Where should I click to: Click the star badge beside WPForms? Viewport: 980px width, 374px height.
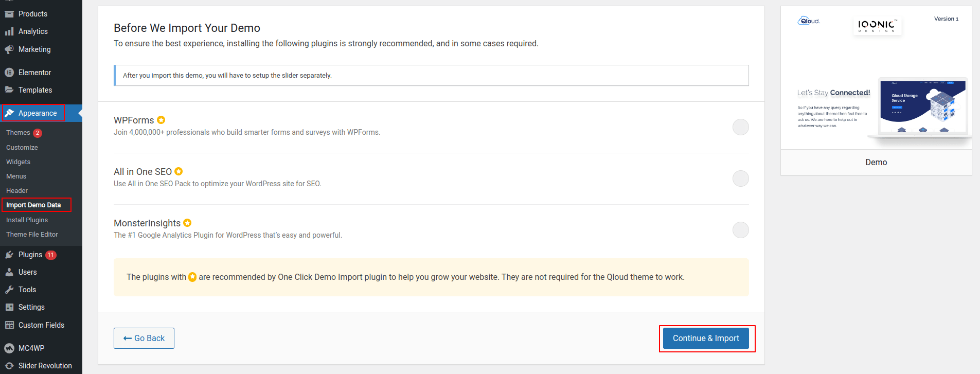pyautogui.click(x=161, y=120)
